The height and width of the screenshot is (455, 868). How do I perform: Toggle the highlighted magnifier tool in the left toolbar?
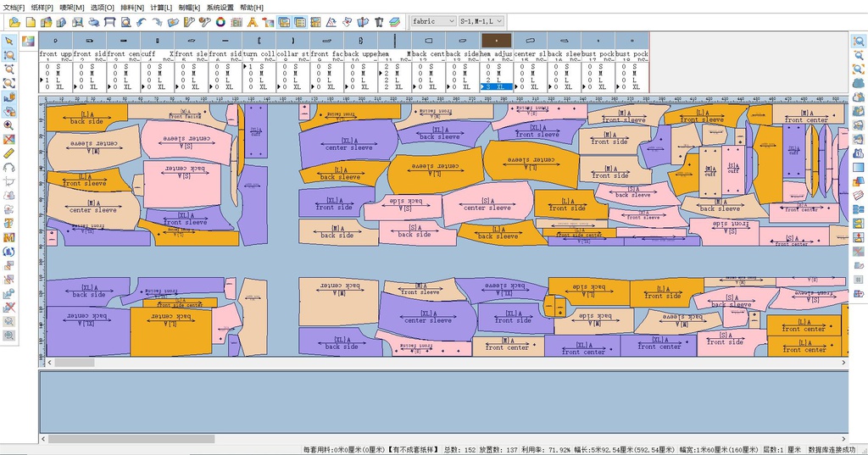(x=9, y=55)
